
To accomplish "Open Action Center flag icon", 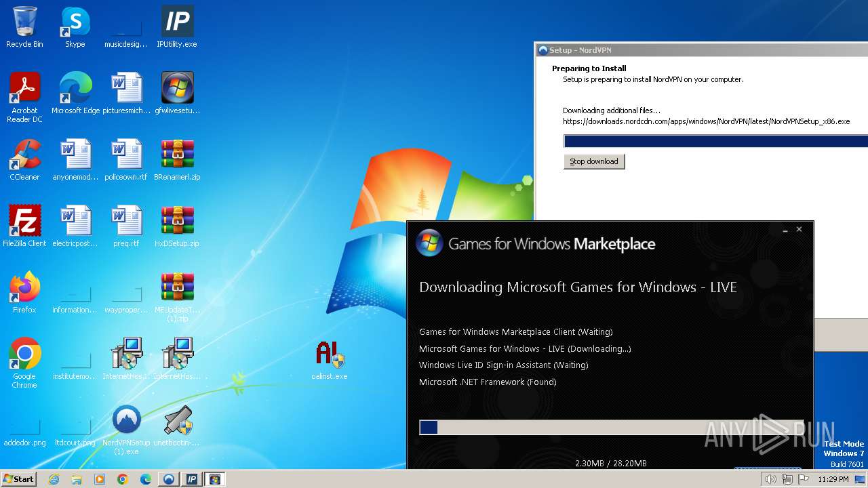I will (804, 479).
